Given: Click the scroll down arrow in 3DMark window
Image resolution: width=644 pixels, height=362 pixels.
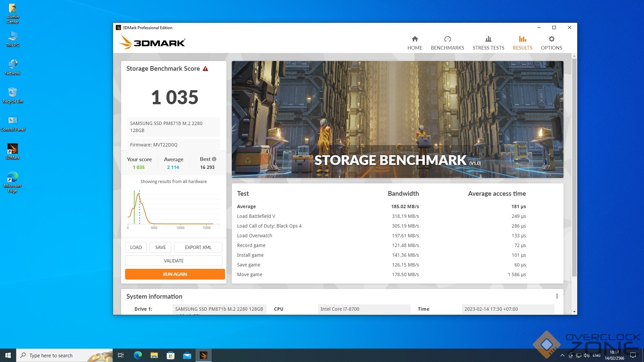Looking at the screenshot, I should click(574, 312).
